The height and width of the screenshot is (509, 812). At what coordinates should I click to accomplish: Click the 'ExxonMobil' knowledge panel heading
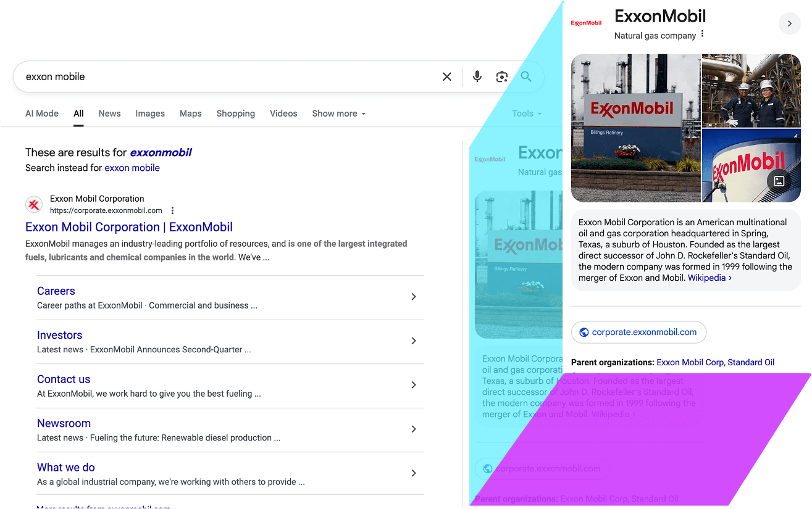point(660,16)
